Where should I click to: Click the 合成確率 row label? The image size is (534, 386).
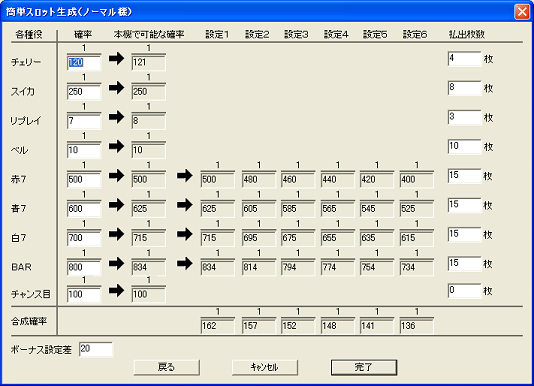coord(29,321)
